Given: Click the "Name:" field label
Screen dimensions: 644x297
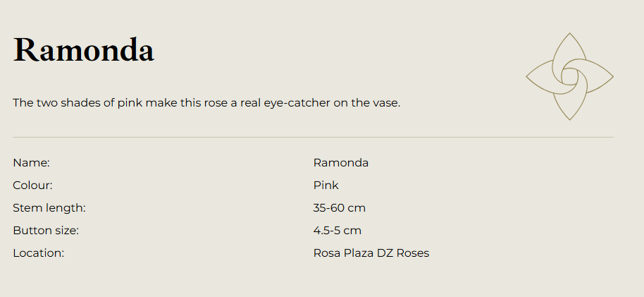Looking at the screenshot, I should point(31,163).
